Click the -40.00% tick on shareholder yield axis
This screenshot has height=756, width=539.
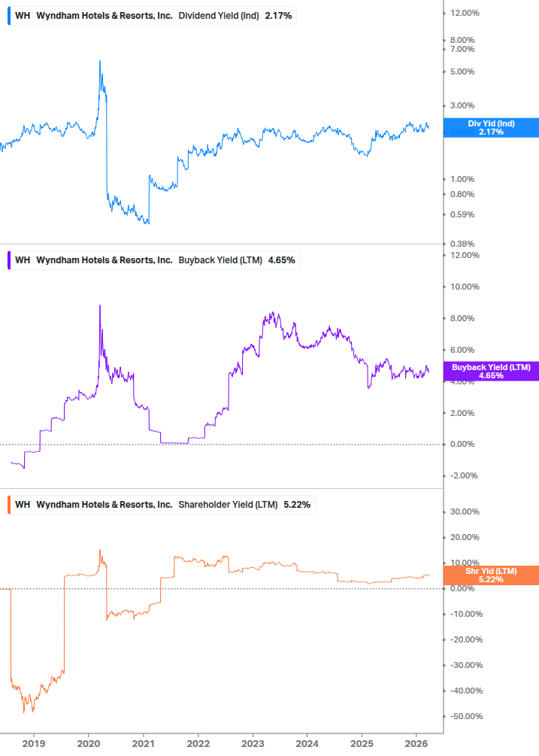pyautogui.click(x=466, y=691)
